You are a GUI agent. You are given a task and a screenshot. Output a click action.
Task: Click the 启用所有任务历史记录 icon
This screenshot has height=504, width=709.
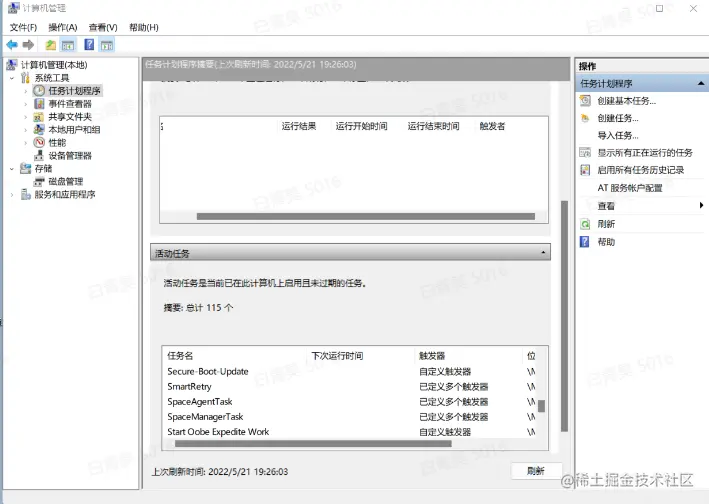(585, 170)
